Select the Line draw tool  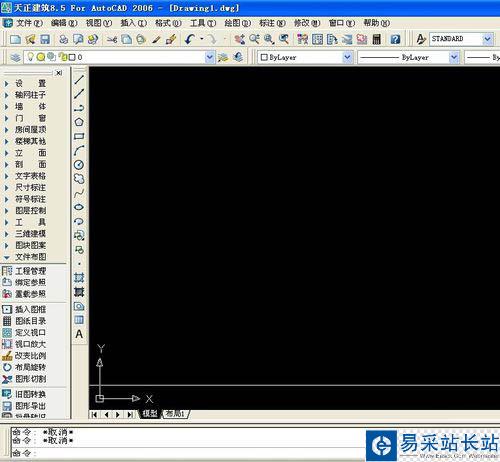coord(79,80)
